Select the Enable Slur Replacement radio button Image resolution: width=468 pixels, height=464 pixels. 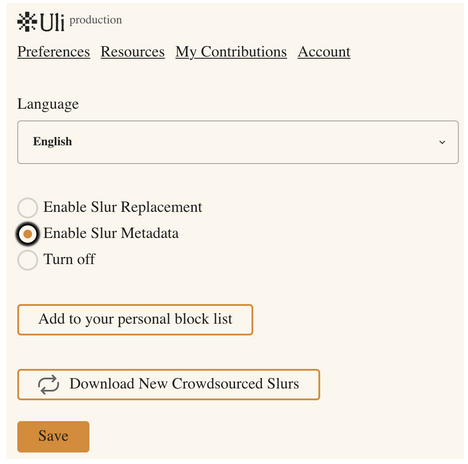[28, 207]
